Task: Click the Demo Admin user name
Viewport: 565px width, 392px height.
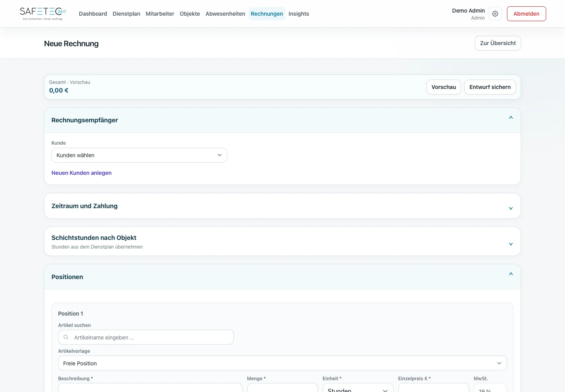Action: [468, 11]
